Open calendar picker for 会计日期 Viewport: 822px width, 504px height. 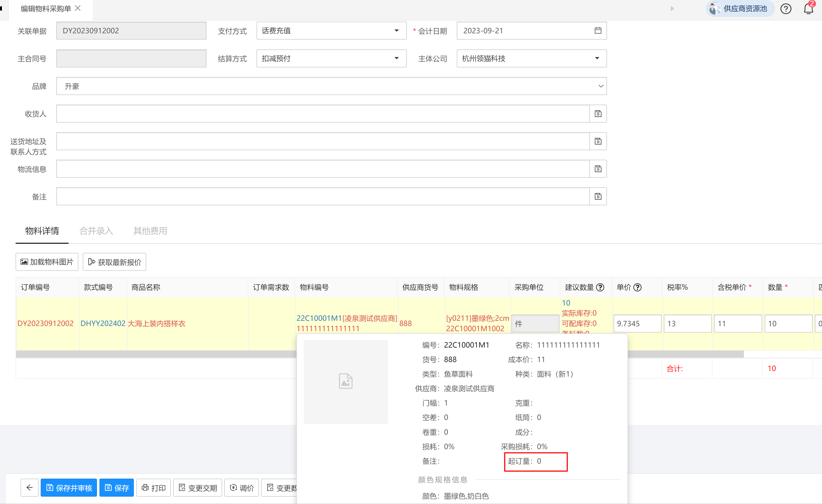598,31
